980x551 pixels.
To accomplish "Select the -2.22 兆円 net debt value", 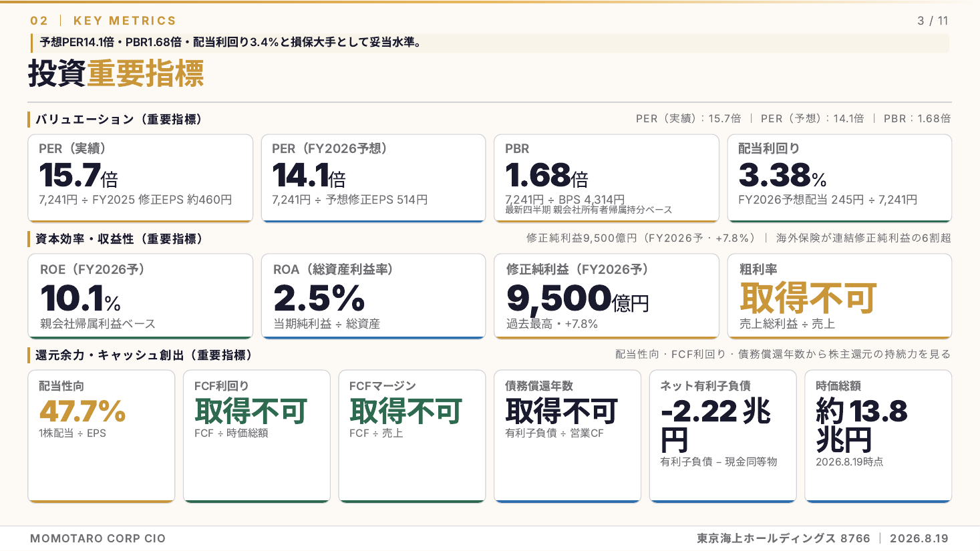I will (716, 426).
